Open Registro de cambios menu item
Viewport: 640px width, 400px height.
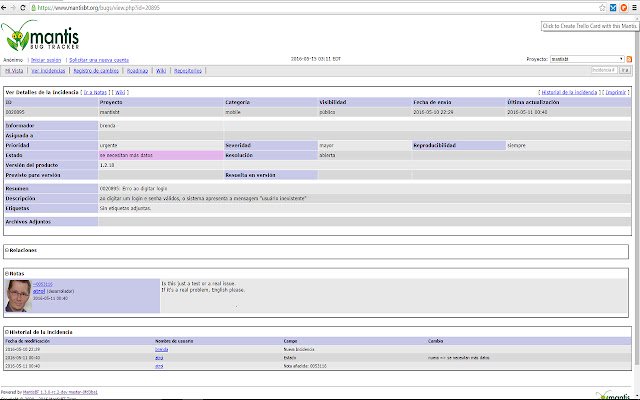[96, 71]
